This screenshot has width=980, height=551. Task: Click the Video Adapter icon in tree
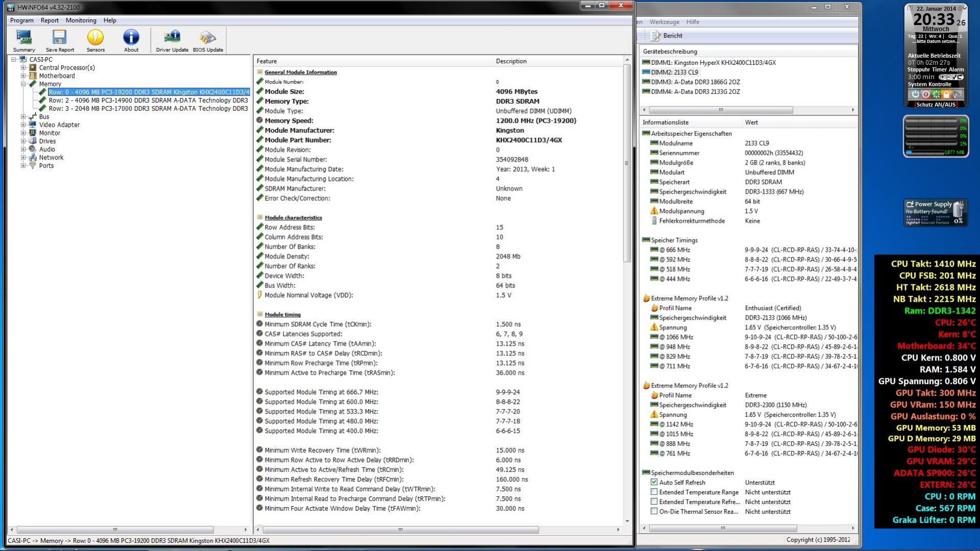pos(33,125)
